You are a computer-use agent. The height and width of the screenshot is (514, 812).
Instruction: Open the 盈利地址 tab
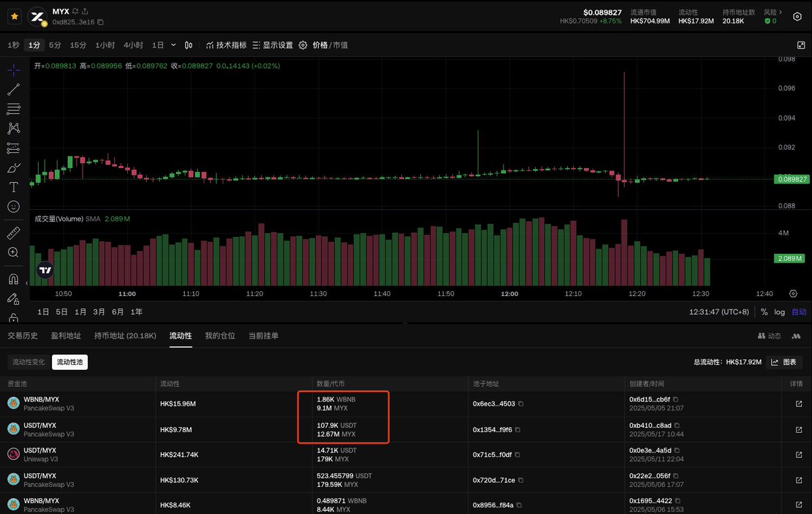[x=66, y=336]
